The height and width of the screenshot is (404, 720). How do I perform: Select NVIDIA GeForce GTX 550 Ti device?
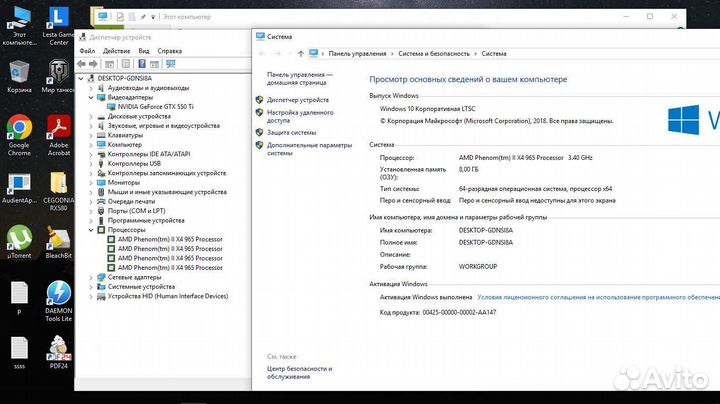tap(156, 107)
